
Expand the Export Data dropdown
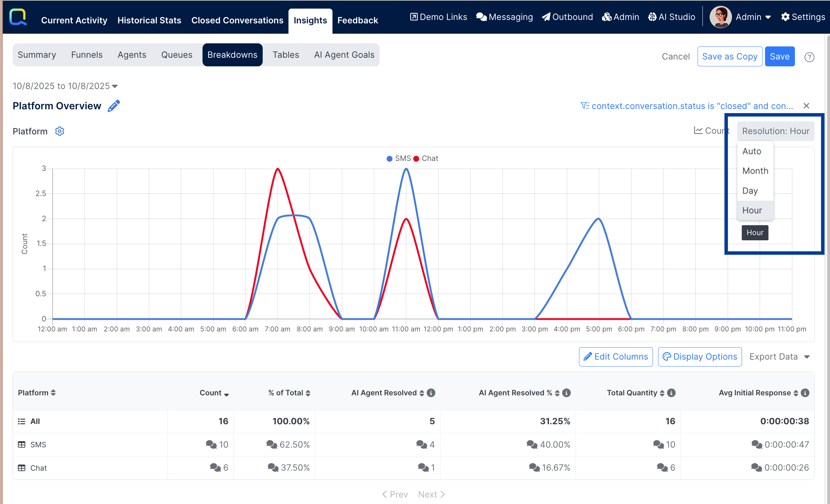coord(779,357)
